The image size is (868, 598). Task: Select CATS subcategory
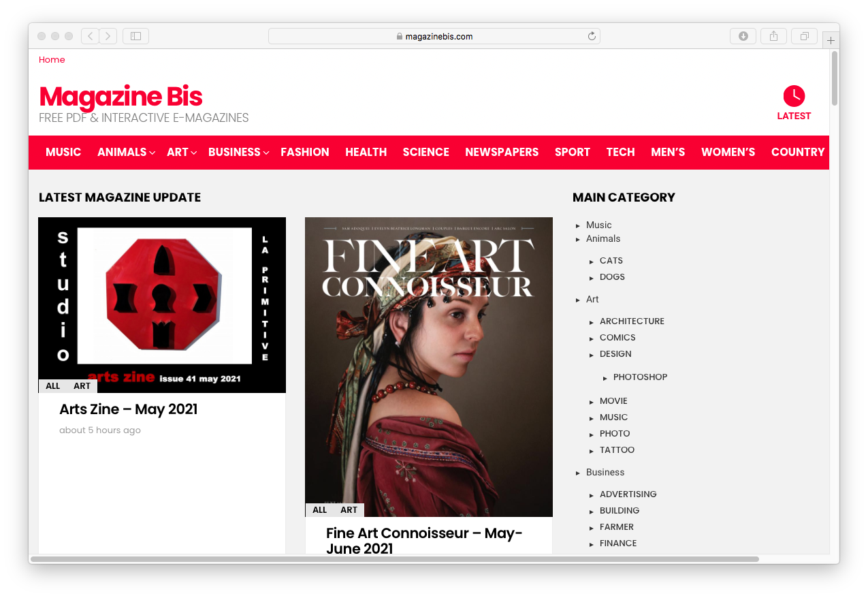[611, 261]
